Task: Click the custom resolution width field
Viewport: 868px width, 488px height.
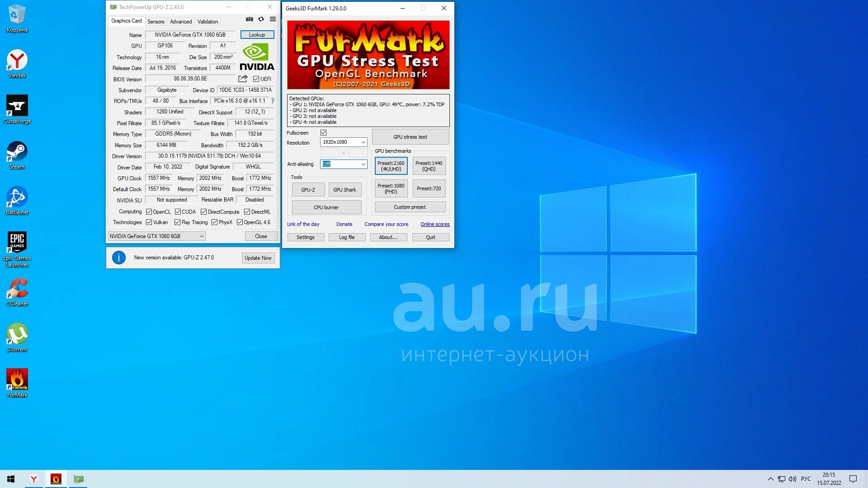Action: [x=330, y=153]
